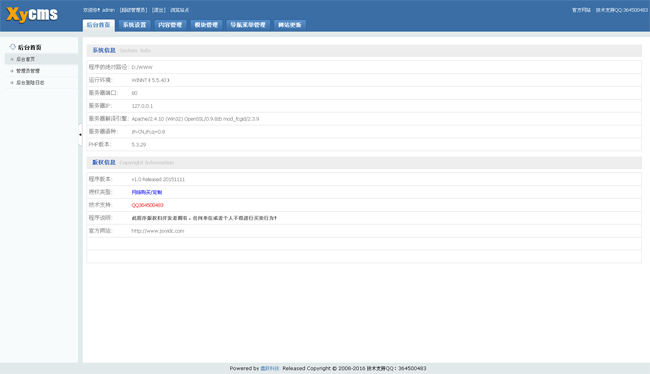
Task: Click the red QQ364500483 support text
Action: point(148,205)
